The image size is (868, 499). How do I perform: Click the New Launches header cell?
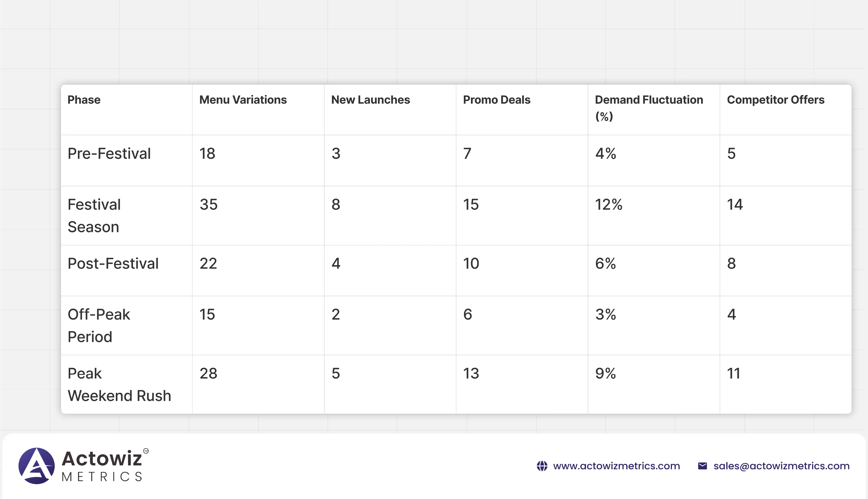370,100
